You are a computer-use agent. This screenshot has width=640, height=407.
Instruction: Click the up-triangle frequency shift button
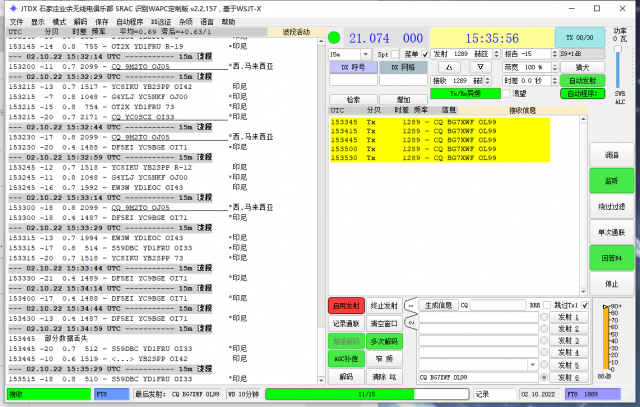click(449, 67)
